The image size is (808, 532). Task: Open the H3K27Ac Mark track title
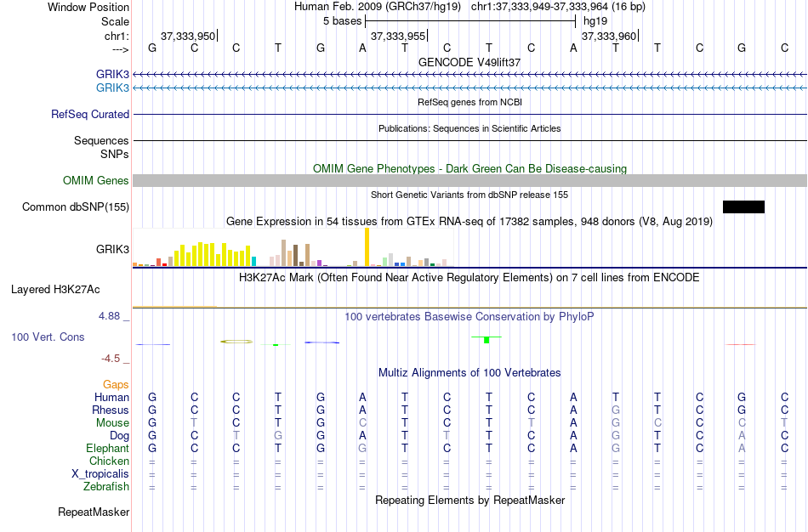pyautogui.click(x=469, y=278)
